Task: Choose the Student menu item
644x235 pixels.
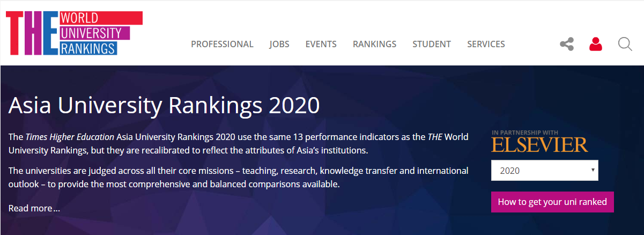Action: [432, 44]
